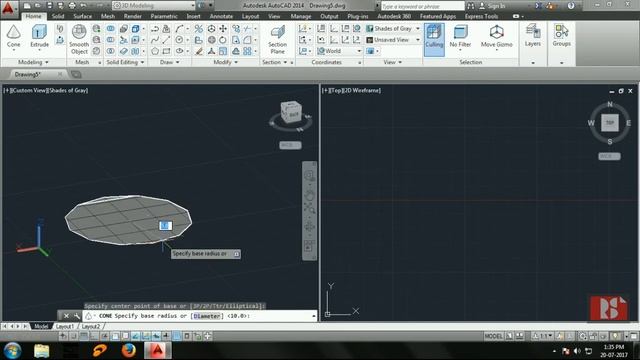Expand the Solid Editing panel
This screenshot has height=360, width=640.
pyautogui.click(x=125, y=62)
